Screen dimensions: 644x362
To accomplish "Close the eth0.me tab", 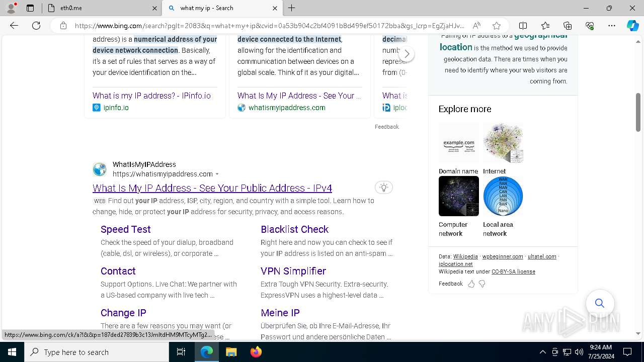I will coord(154,8).
